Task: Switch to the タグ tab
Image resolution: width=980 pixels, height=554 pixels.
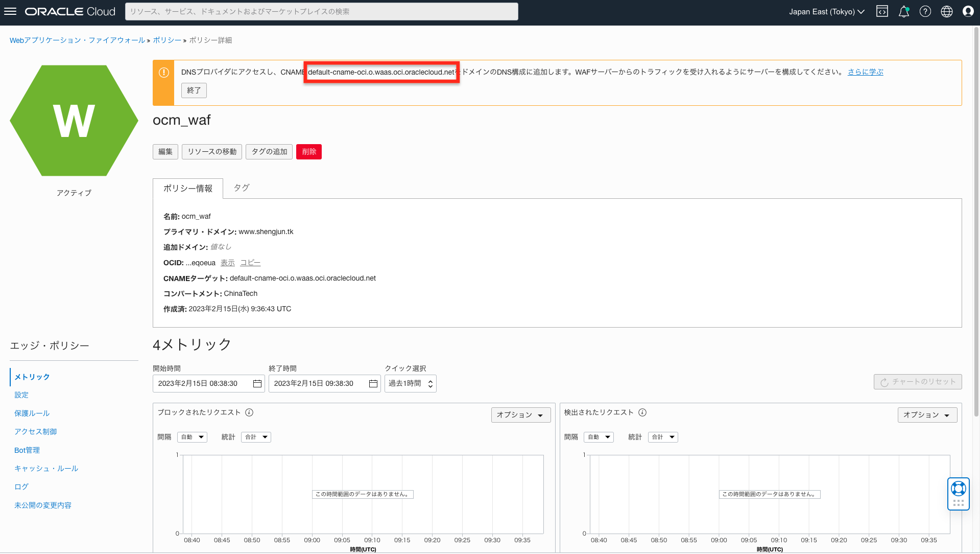Action: pos(242,188)
